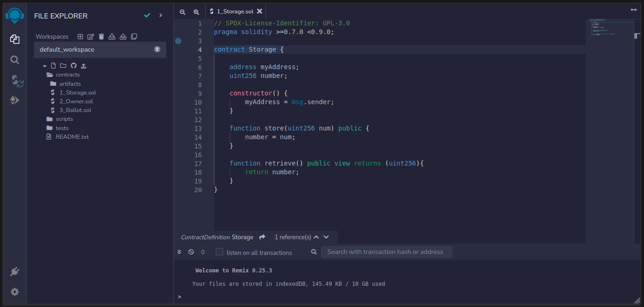Create a new folder in explorer
Viewport: 644px width, 307px height.
point(63,66)
